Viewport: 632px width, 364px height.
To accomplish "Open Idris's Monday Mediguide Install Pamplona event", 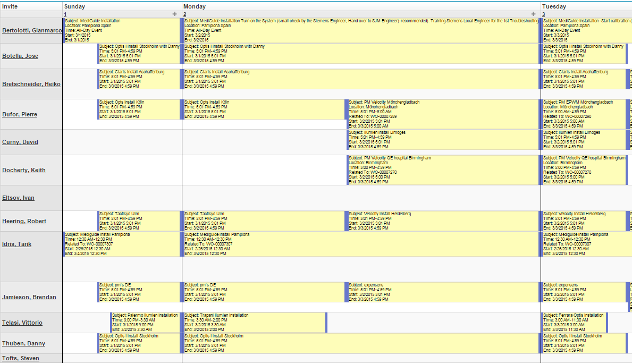I will pyautogui.click(x=361, y=244).
